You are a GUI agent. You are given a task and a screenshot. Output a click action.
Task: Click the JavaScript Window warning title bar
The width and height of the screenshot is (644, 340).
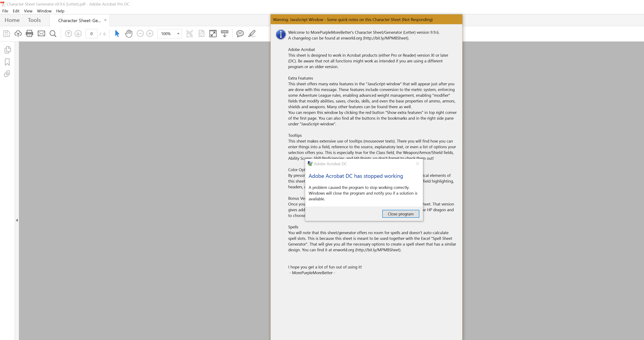coord(366,19)
